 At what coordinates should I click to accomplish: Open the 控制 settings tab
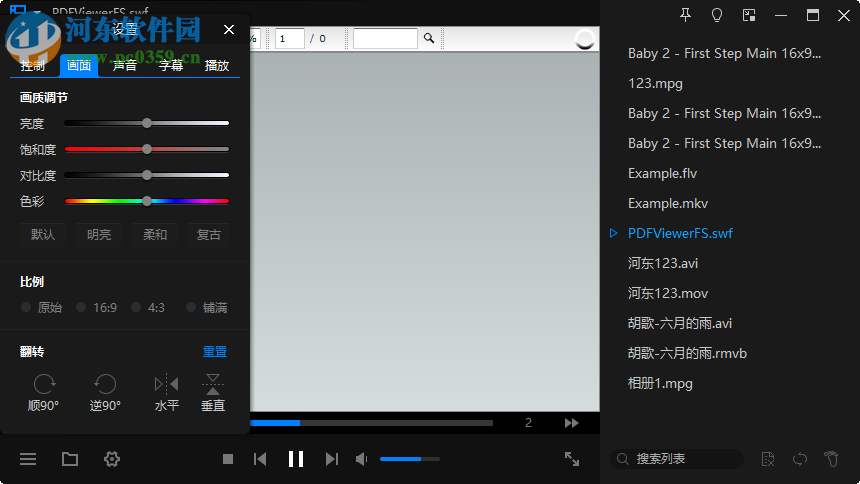[33, 66]
